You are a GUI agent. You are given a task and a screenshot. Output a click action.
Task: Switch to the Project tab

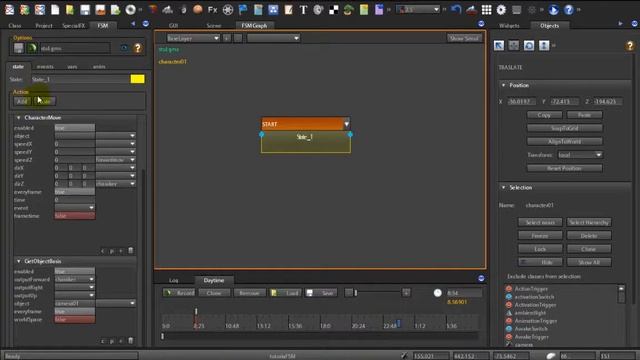coord(44,26)
